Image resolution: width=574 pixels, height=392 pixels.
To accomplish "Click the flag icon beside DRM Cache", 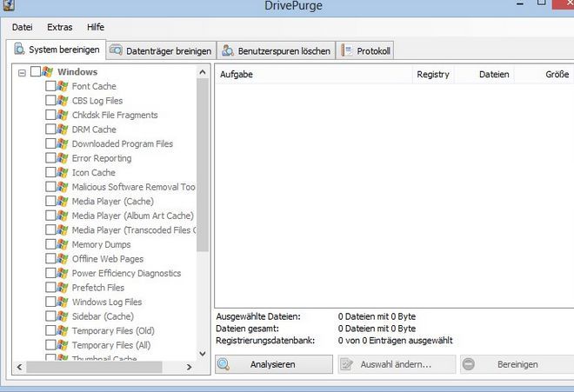I will click(63, 130).
